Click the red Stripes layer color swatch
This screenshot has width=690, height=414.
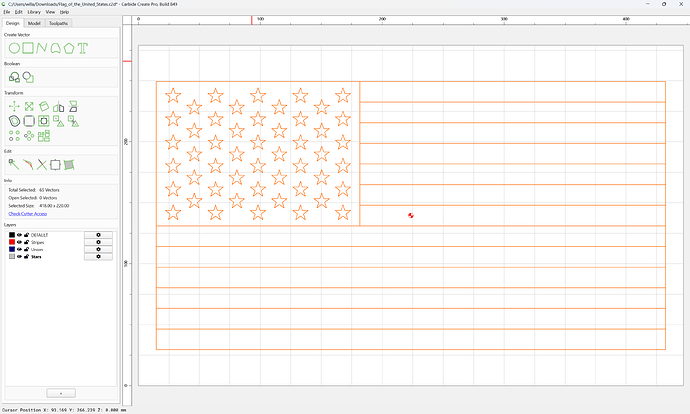(12, 242)
